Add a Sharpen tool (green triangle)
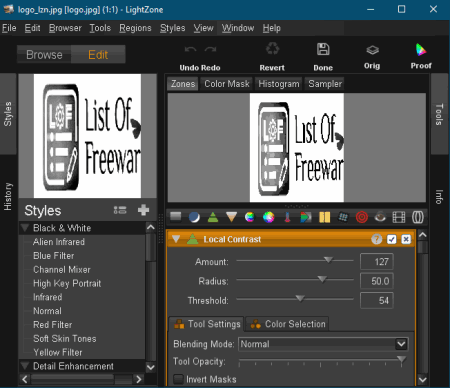 [x=213, y=217]
